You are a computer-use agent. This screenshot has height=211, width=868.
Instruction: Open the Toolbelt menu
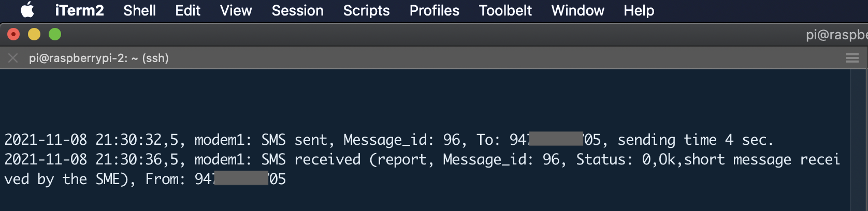point(505,10)
